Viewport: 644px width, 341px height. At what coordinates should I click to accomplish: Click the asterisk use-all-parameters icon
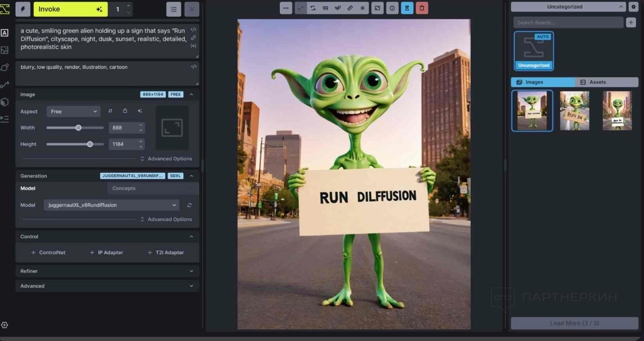pyautogui.click(x=362, y=8)
